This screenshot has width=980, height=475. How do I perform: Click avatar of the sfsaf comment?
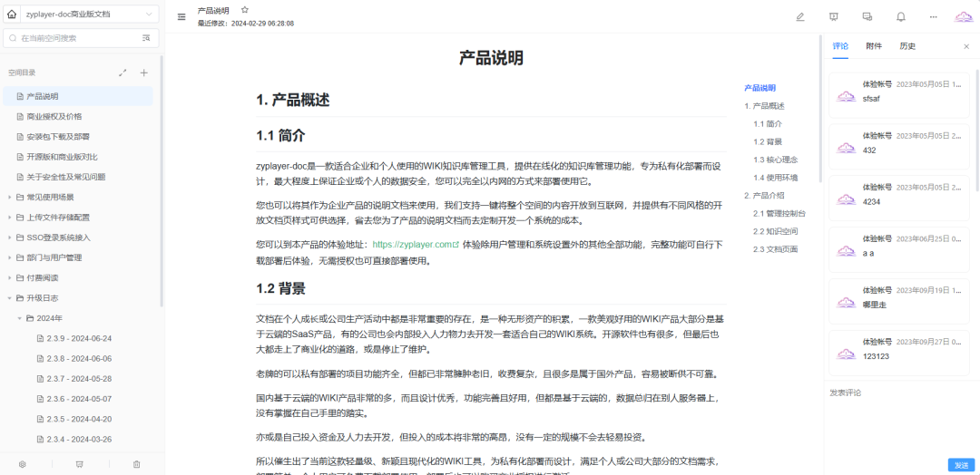click(846, 96)
